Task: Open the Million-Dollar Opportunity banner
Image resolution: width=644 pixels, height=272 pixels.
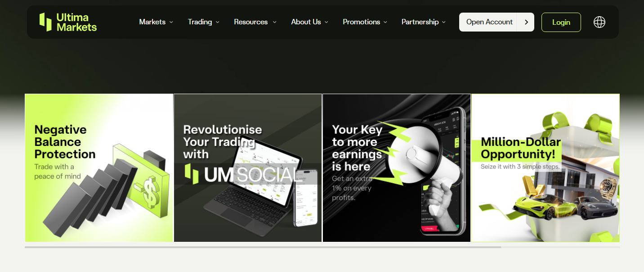Action: [x=546, y=168]
